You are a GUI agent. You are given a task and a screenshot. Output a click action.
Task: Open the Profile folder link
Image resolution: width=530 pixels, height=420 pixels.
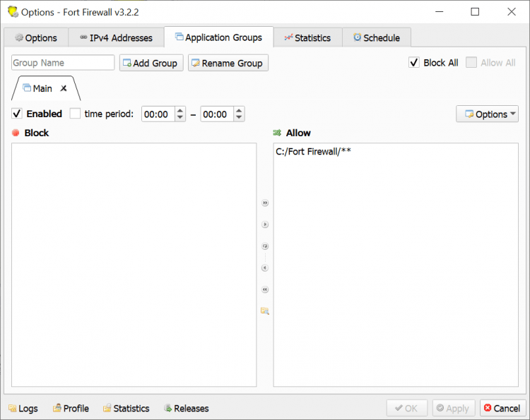click(x=70, y=408)
